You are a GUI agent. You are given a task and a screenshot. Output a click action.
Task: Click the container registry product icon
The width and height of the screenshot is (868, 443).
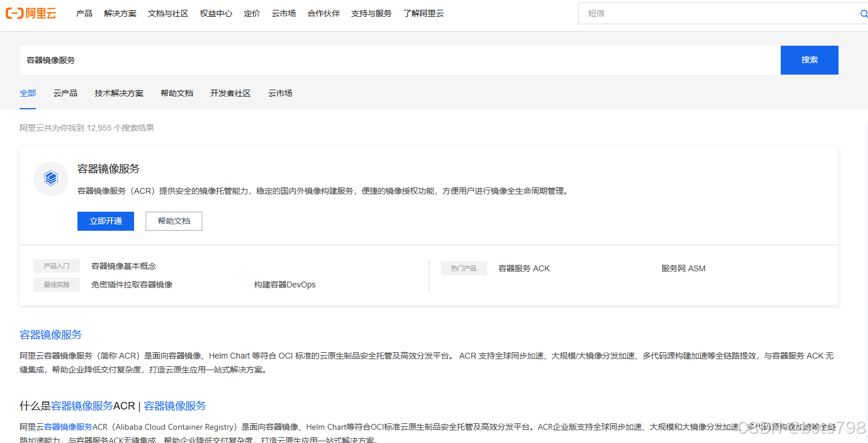tap(51, 178)
